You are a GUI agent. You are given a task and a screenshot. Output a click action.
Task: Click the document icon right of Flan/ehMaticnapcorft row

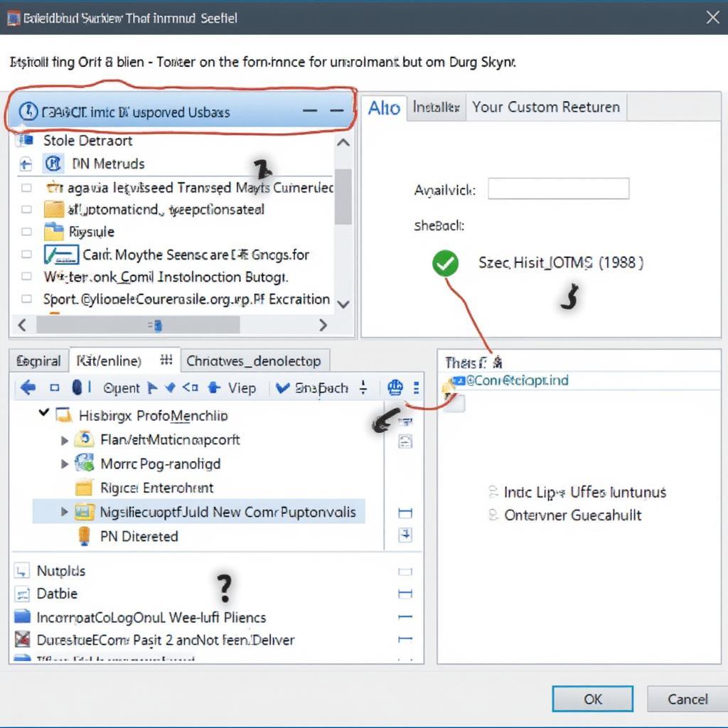[x=405, y=441]
